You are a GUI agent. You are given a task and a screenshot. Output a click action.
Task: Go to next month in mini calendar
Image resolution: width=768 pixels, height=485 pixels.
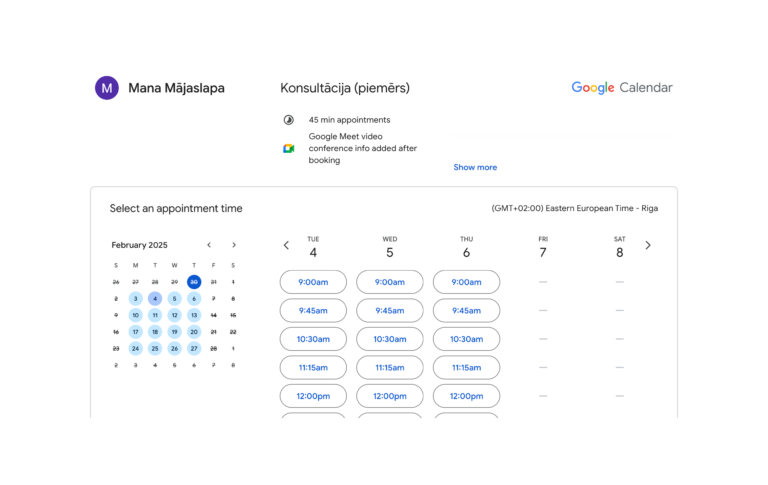tap(234, 245)
